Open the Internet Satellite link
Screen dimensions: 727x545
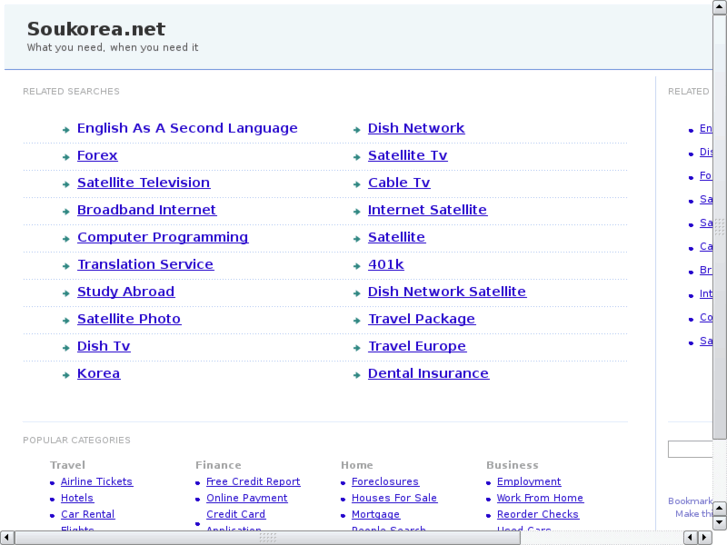(427, 210)
